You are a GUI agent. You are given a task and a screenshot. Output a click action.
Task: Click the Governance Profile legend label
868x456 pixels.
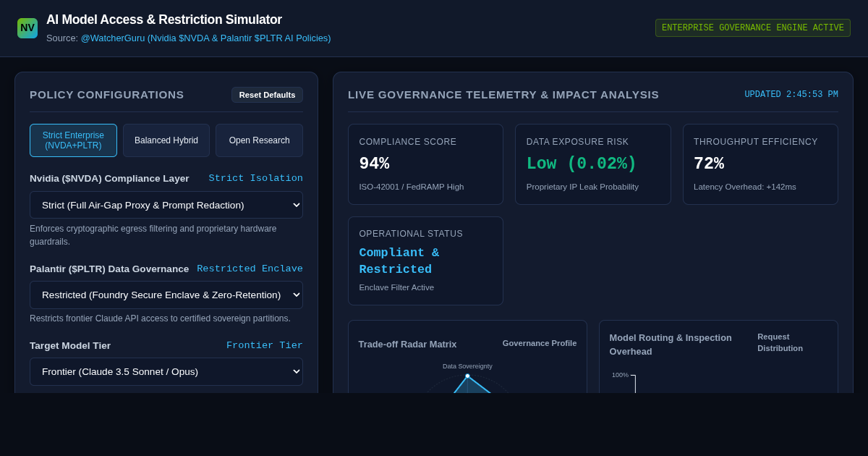540,343
